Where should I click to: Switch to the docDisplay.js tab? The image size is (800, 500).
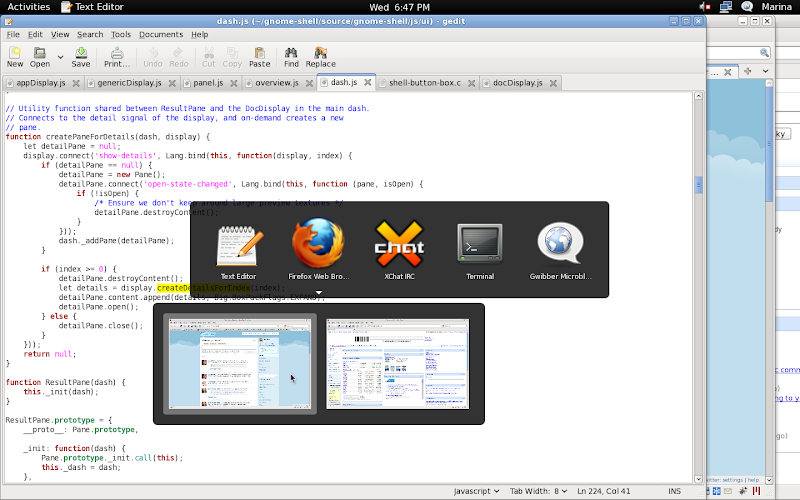517,83
